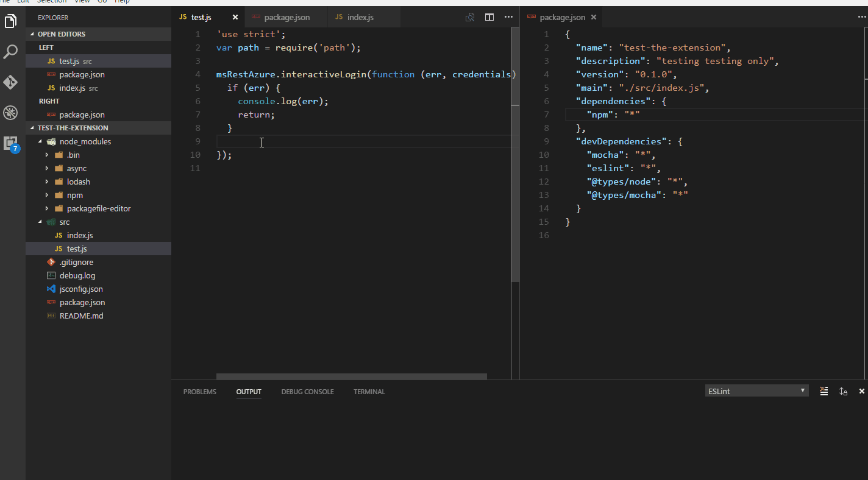The width and height of the screenshot is (868, 480).
Task: Click the 'use strict' line in test.js
Action: pyautogui.click(x=251, y=34)
